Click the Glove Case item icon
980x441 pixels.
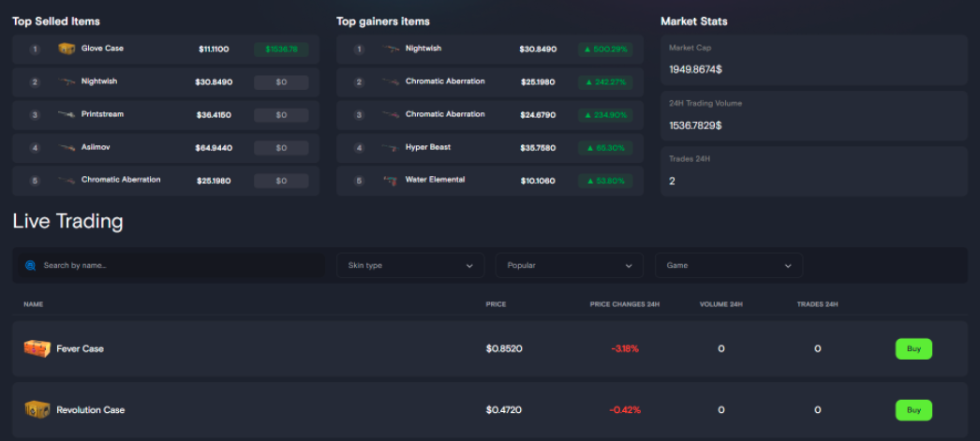click(x=67, y=49)
